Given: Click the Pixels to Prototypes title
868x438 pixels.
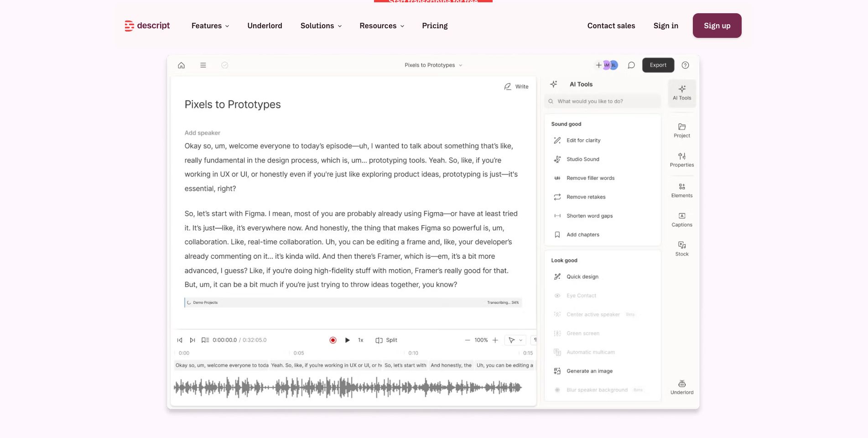Looking at the screenshot, I should pyautogui.click(x=233, y=104).
